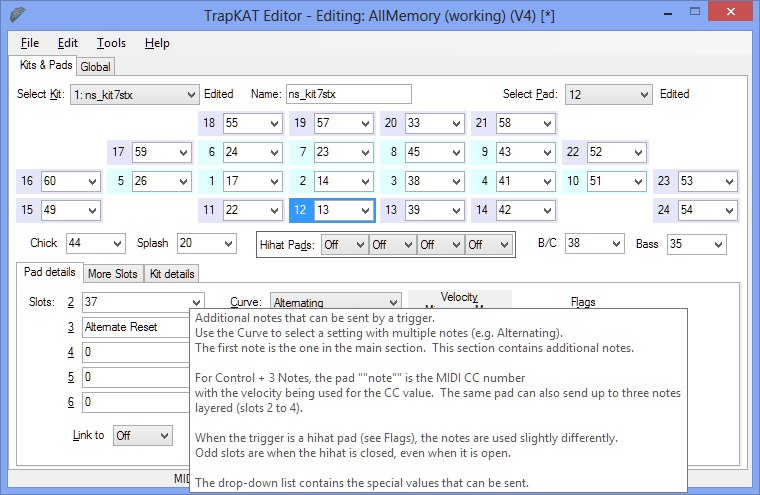Open the File menu

click(x=30, y=43)
